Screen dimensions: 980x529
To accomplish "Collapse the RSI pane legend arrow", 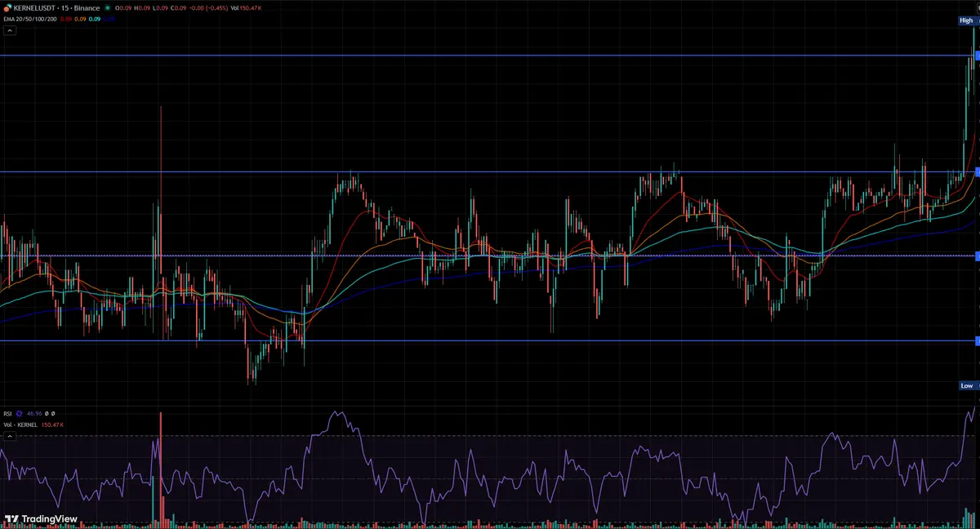I will (x=10, y=437).
